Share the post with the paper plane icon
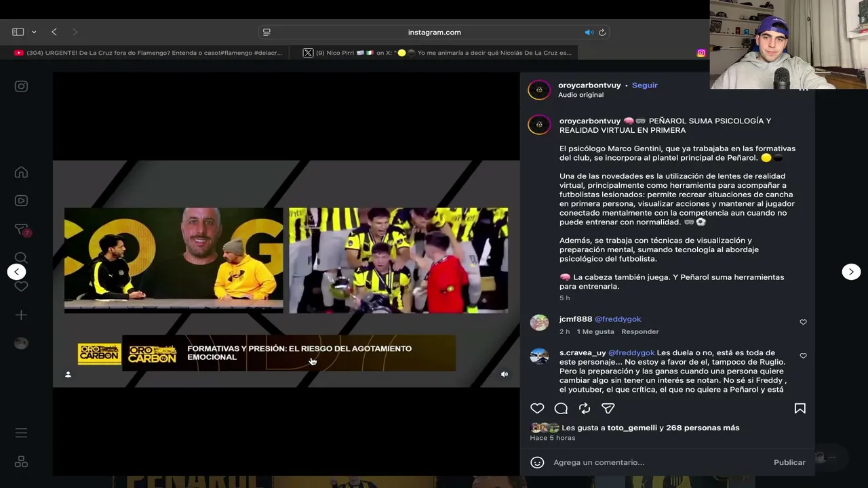Image resolution: width=868 pixels, height=488 pixels. [608, 408]
